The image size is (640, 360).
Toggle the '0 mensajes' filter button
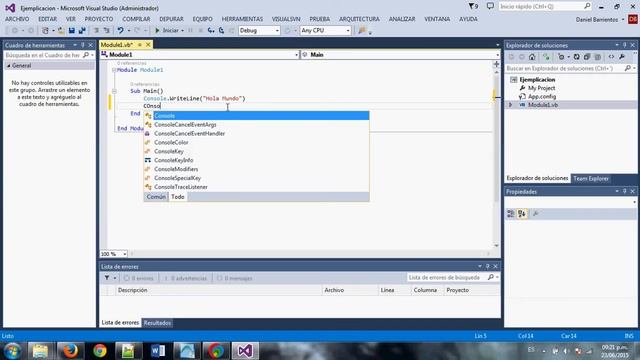[x=235, y=278]
